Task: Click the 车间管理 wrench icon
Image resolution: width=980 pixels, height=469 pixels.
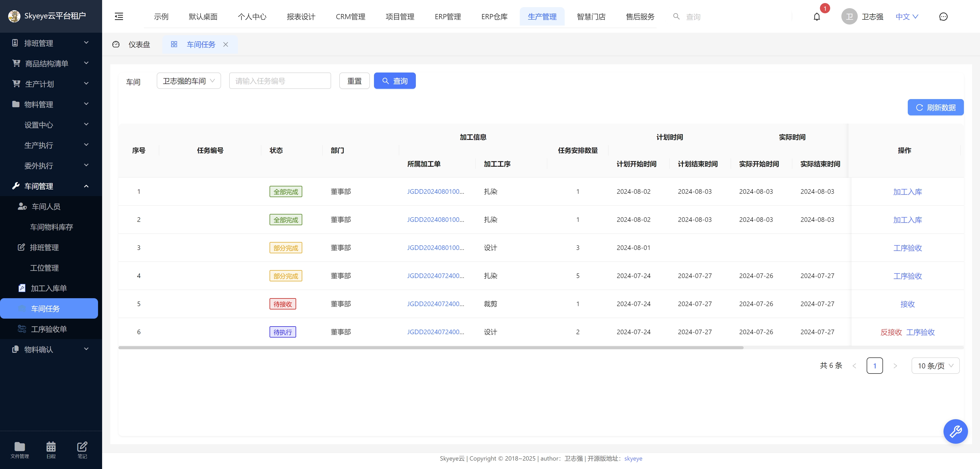Action: 16,186
